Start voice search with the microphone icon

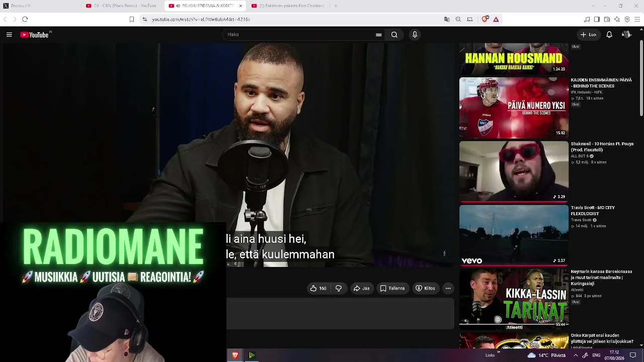[x=415, y=35]
